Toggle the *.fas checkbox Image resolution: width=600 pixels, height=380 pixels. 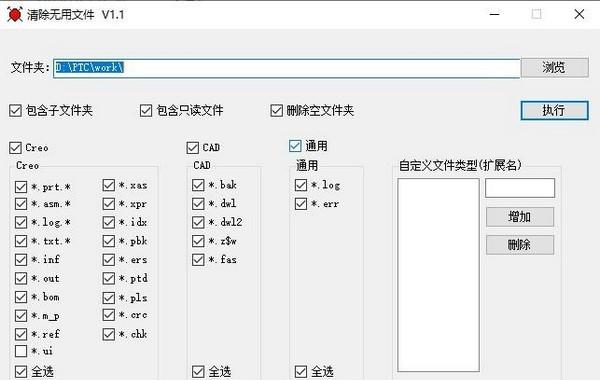[198, 260]
